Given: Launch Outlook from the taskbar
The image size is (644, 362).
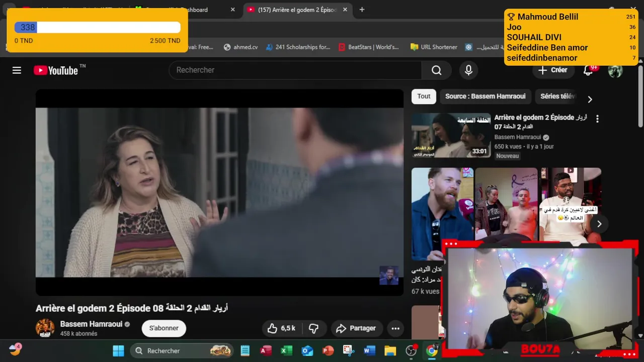Looking at the screenshot, I should (307, 350).
